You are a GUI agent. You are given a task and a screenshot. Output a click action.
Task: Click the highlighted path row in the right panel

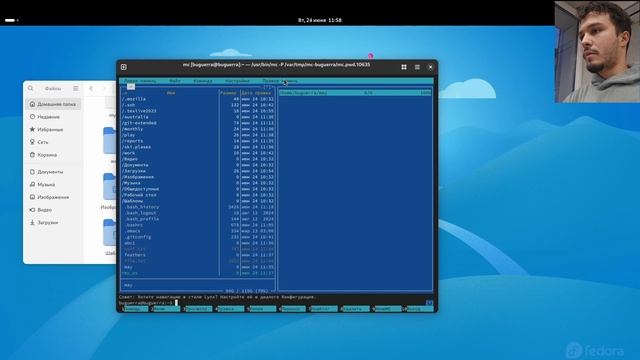tap(355, 93)
